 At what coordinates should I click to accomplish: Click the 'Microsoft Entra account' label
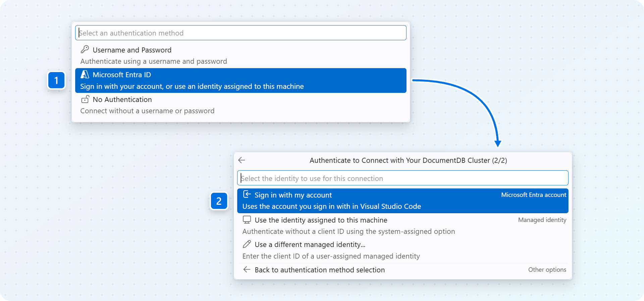[534, 195]
